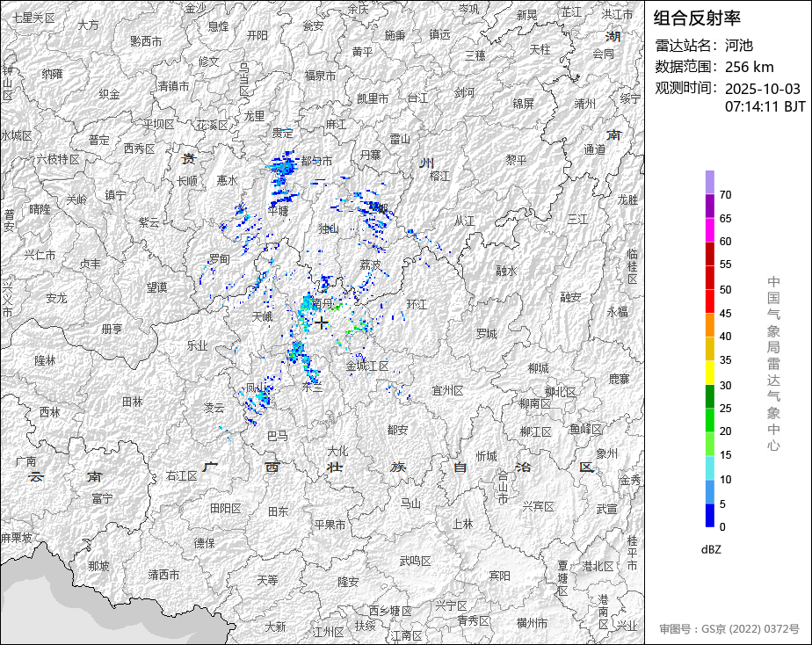Click the 榕江 county label

tap(439, 176)
